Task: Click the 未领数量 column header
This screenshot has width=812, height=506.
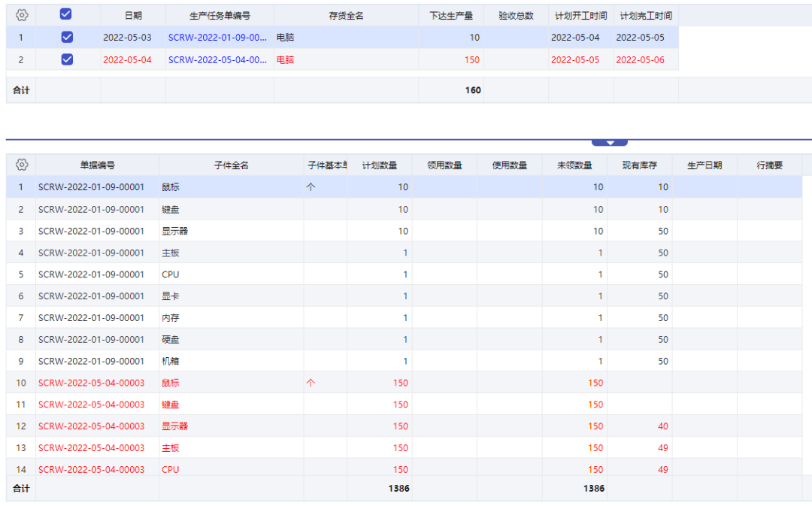Action: 574,165
